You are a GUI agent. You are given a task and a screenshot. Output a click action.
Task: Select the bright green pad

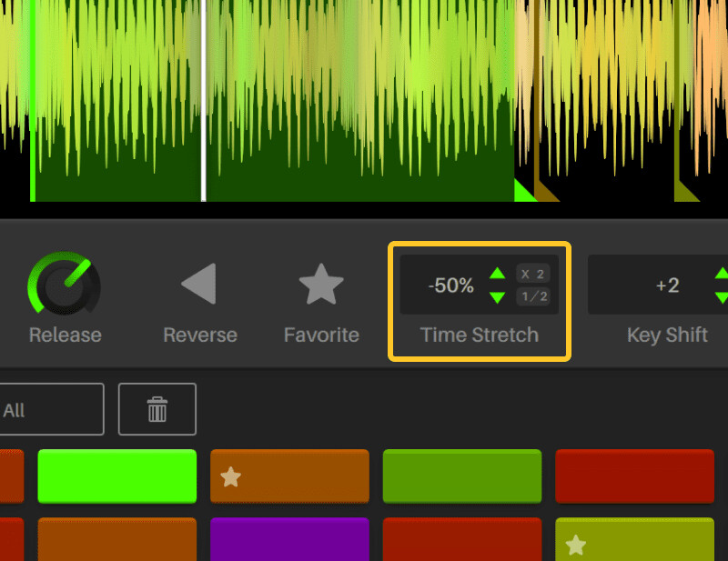[x=116, y=476]
